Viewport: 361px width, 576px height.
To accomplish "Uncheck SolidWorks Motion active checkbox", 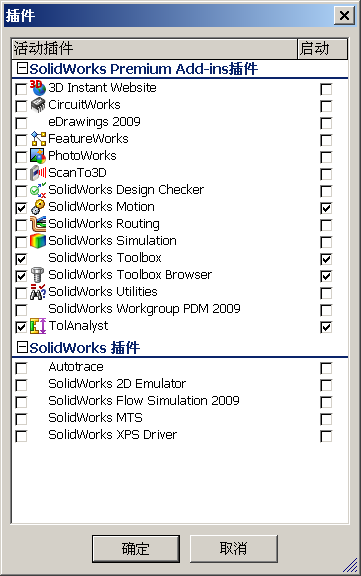I will (x=21, y=208).
